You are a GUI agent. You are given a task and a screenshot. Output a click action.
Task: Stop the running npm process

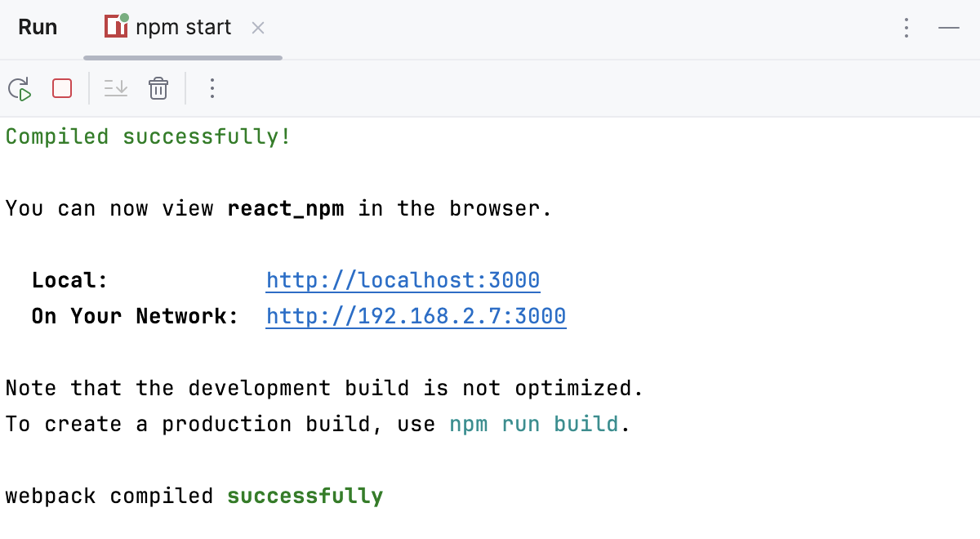(61, 88)
